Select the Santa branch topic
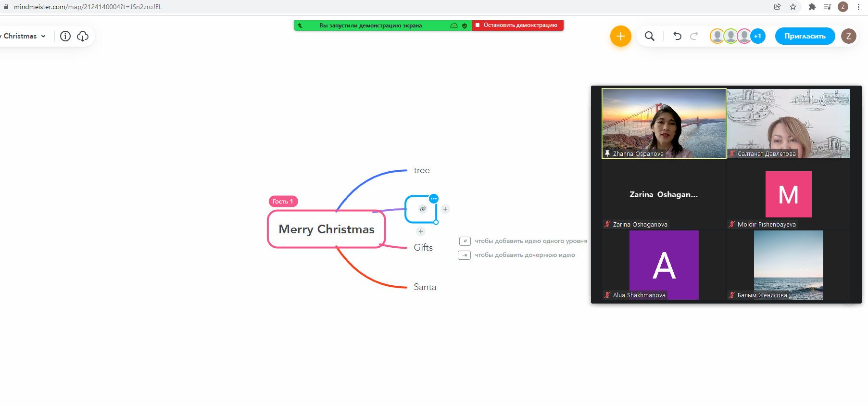This screenshot has height=406, width=868. click(425, 287)
